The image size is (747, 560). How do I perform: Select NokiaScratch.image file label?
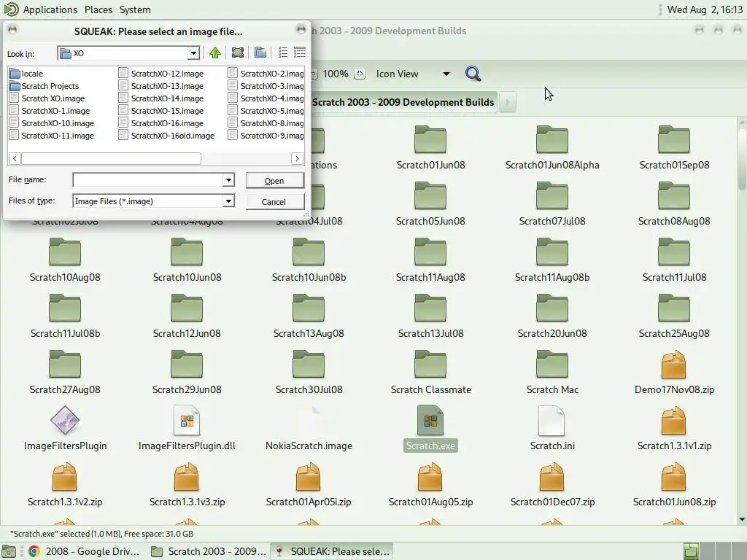309,446
